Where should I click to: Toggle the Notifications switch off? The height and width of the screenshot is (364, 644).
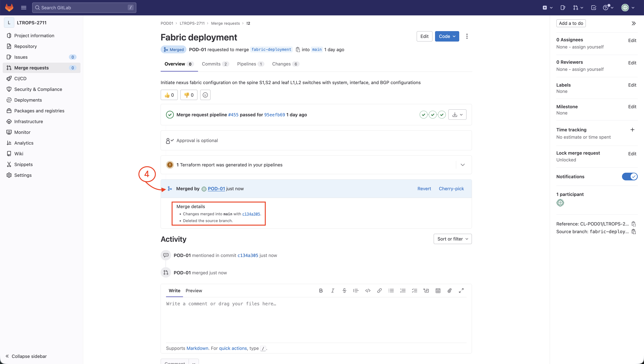coord(630,177)
